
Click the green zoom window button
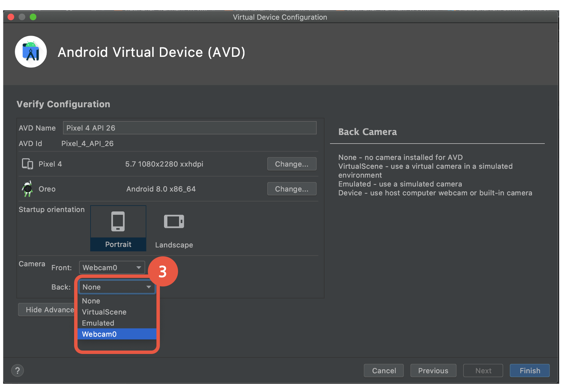(33, 17)
